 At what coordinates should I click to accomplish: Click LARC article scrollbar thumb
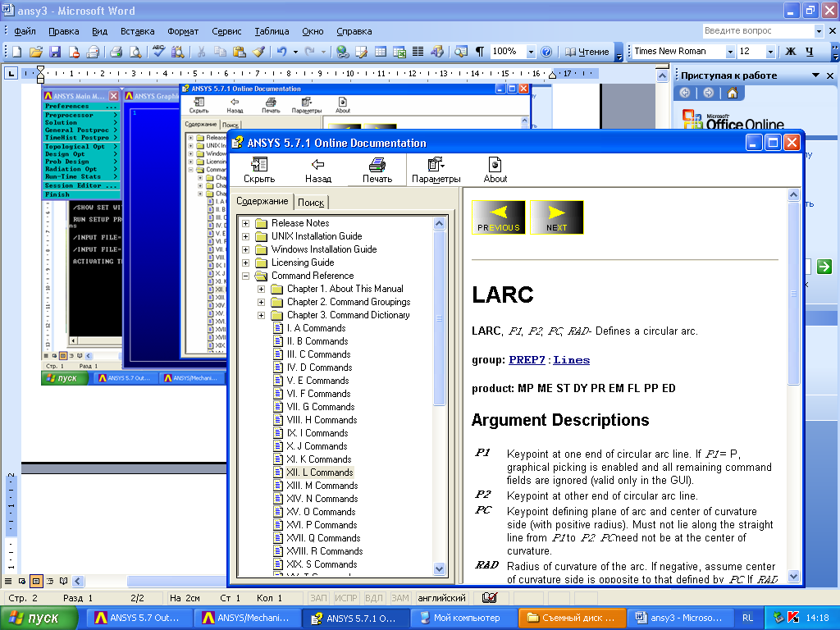pyautogui.click(x=794, y=293)
